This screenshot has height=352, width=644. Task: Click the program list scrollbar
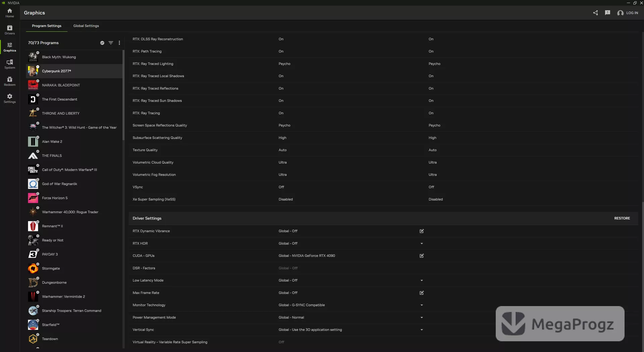[123, 95]
